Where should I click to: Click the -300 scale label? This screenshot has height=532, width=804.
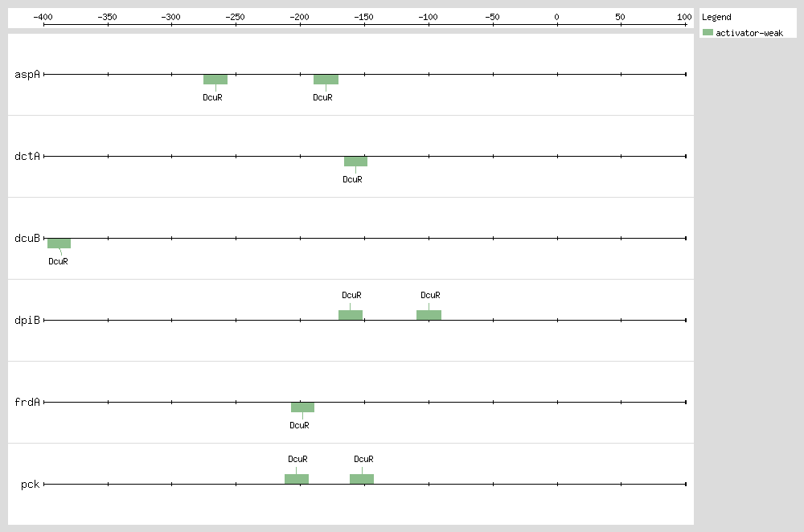[x=170, y=17]
